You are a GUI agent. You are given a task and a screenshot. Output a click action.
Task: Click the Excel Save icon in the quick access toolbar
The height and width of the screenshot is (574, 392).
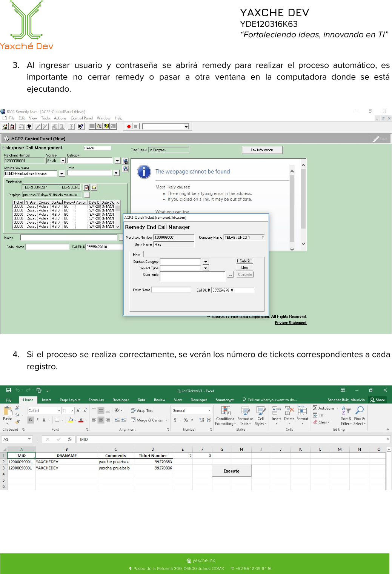[x=9, y=390]
